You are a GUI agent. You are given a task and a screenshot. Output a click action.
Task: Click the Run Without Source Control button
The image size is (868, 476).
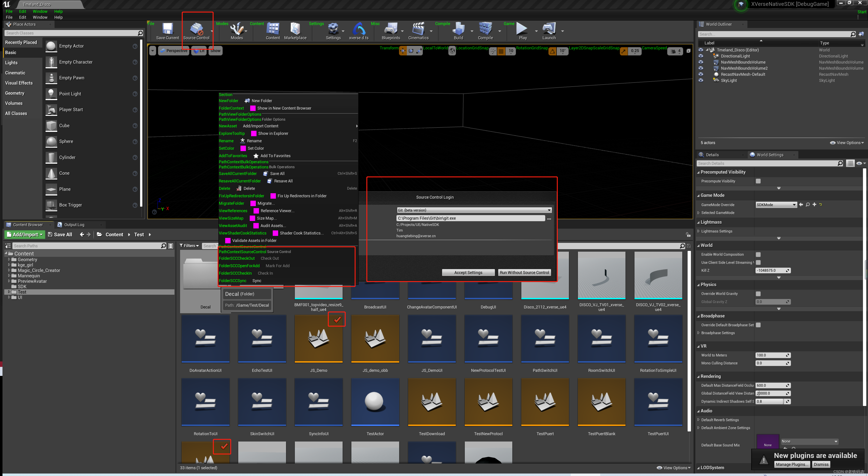tap(524, 272)
